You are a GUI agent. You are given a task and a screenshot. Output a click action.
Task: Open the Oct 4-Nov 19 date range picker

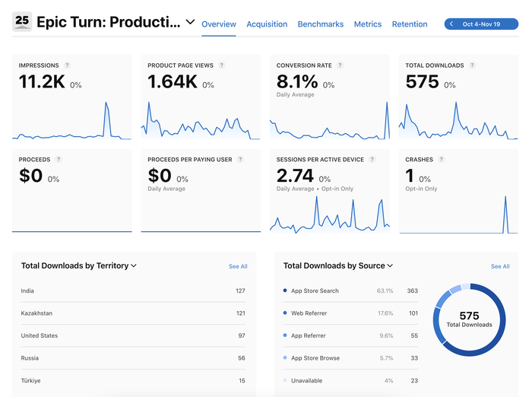pyautogui.click(x=481, y=24)
